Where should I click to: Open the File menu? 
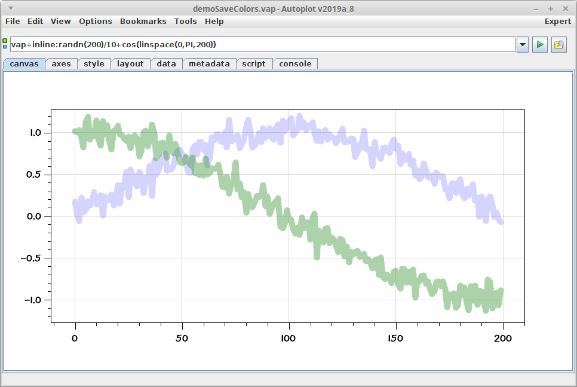tap(13, 21)
